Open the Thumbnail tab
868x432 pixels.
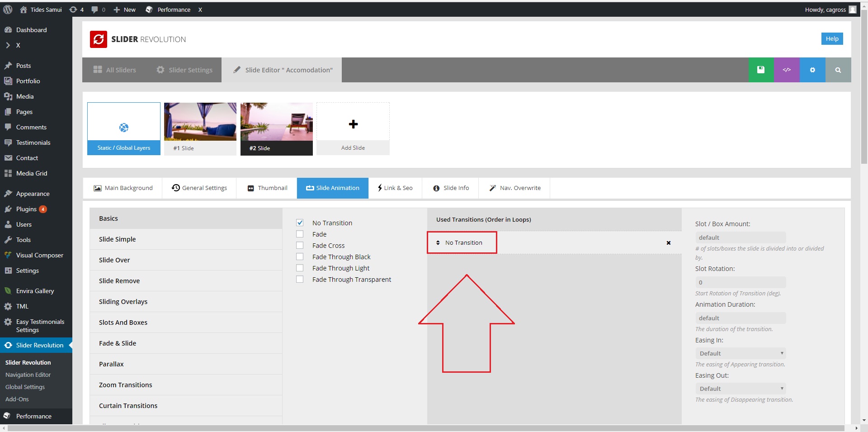(267, 188)
